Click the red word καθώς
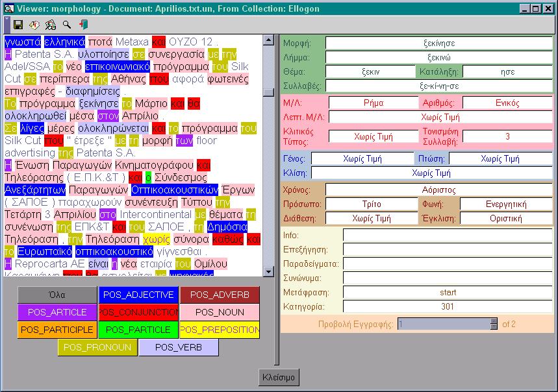 click(228, 239)
